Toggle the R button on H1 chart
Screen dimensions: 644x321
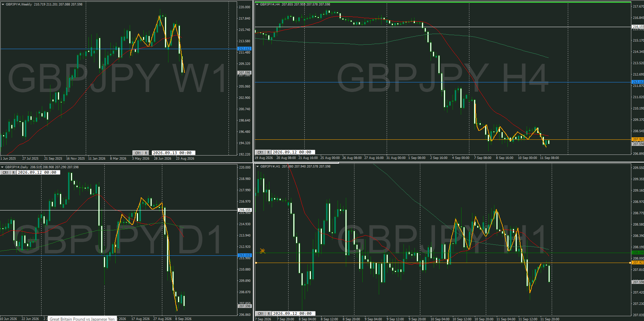[269, 313]
